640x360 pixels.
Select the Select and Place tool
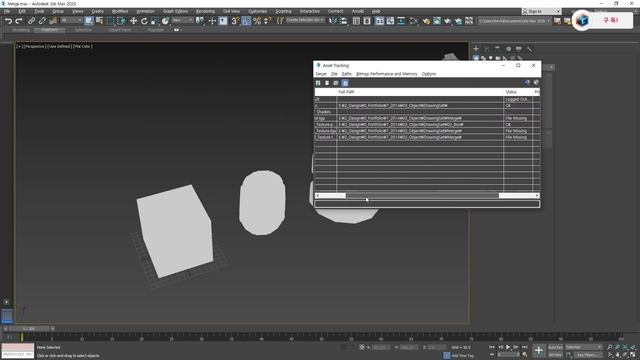(x=165, y=21)
